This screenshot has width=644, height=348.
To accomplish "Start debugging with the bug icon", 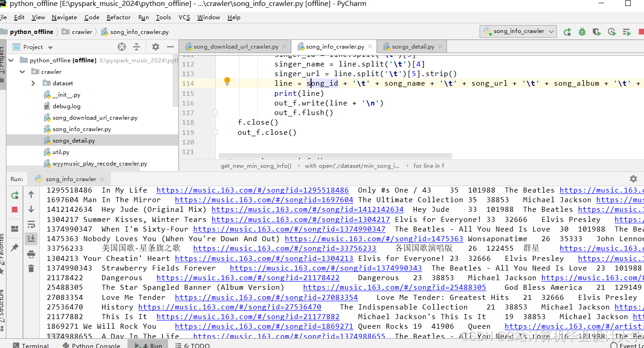I will [x=583, y=32].
